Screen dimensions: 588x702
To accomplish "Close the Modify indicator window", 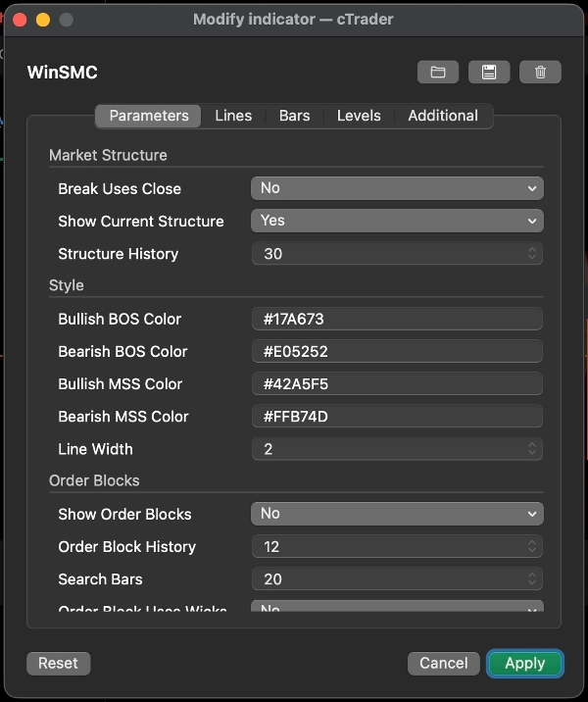I will point(20,20).
